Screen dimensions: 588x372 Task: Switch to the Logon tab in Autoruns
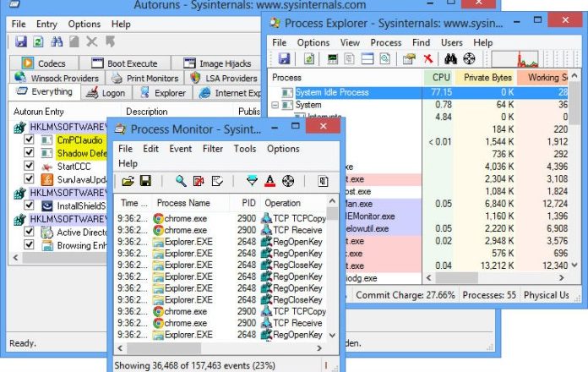[x=105, y=93]
